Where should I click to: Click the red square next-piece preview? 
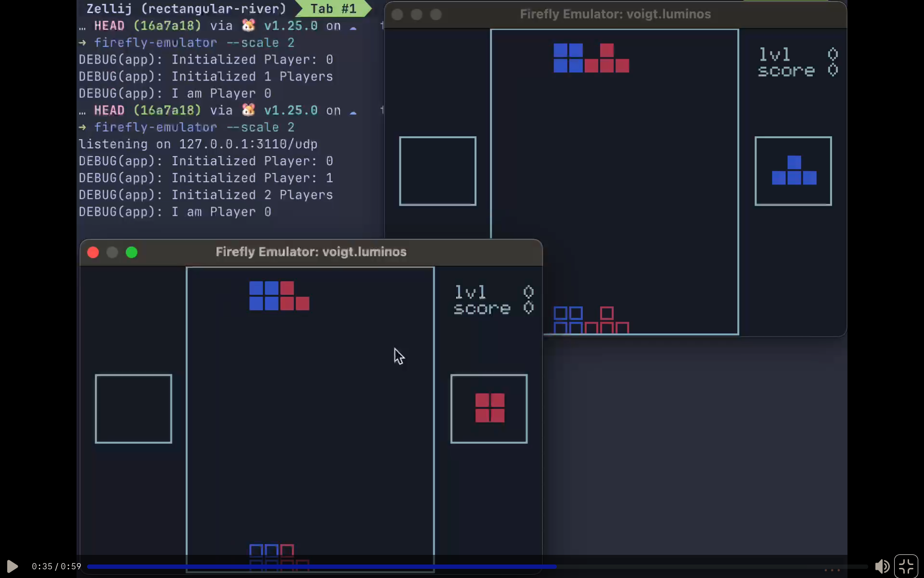point(489,408)
